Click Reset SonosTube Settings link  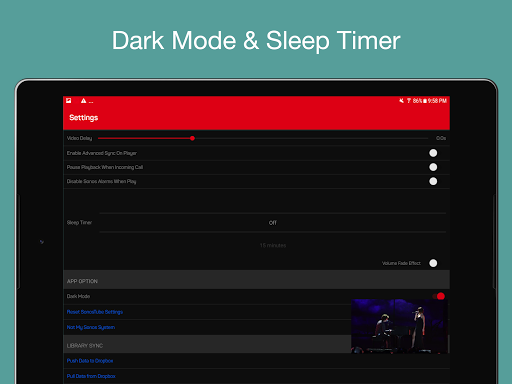(95, 312)
